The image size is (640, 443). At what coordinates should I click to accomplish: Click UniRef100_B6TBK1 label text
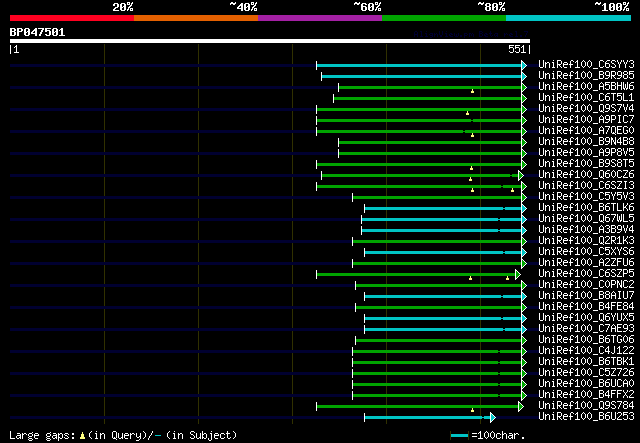pos(586,362)
